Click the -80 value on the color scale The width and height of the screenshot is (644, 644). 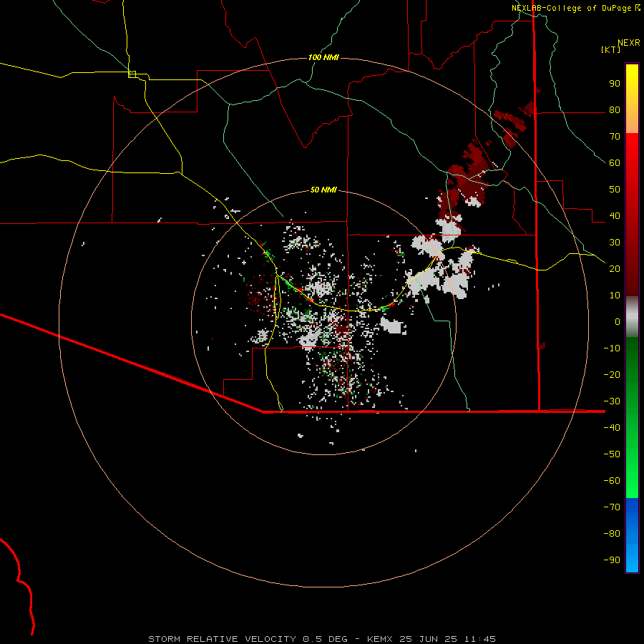[612, 534]
